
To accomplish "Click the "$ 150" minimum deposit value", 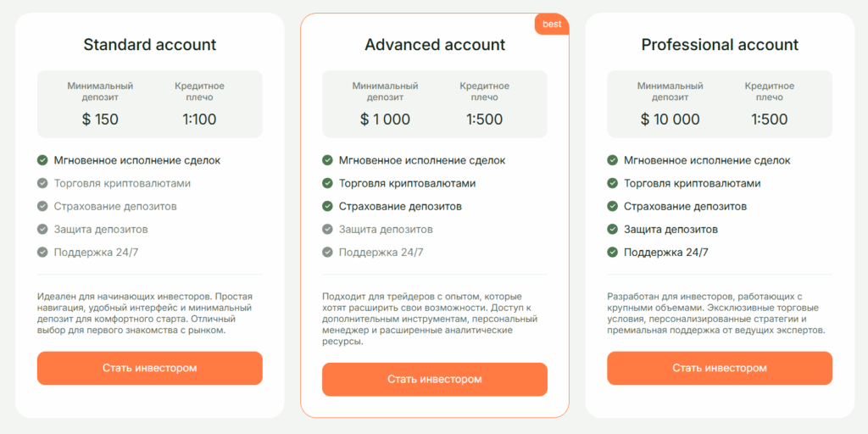I will coord(100,120).
